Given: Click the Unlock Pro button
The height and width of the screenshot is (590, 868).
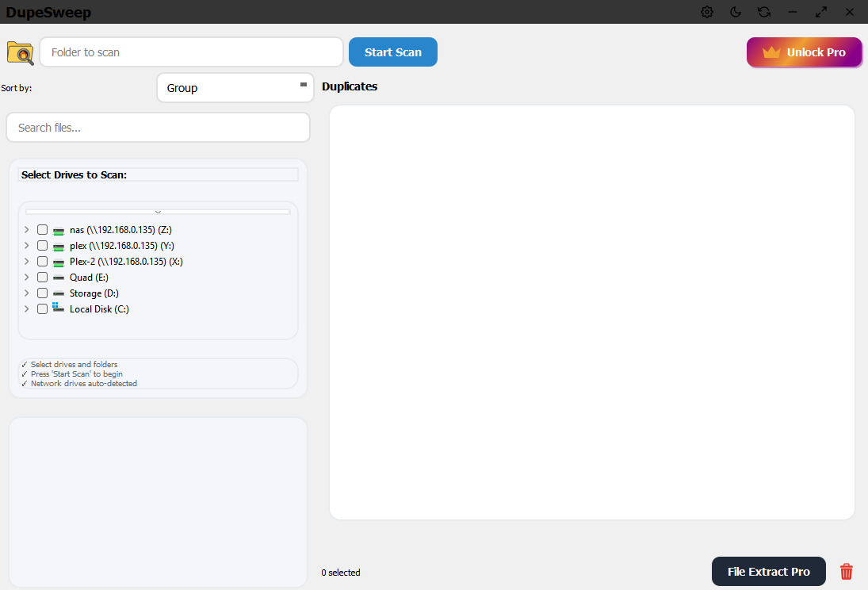Looking at the screenshot, I should tap(805, 52).
